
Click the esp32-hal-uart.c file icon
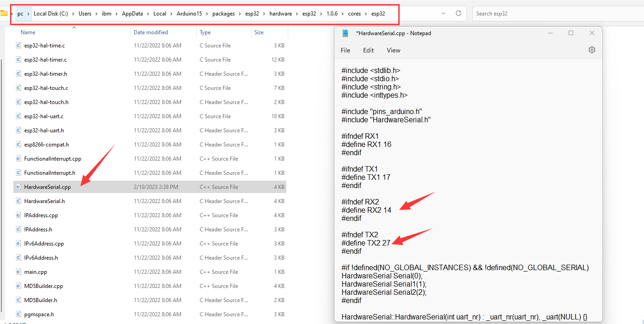(18, 116)
